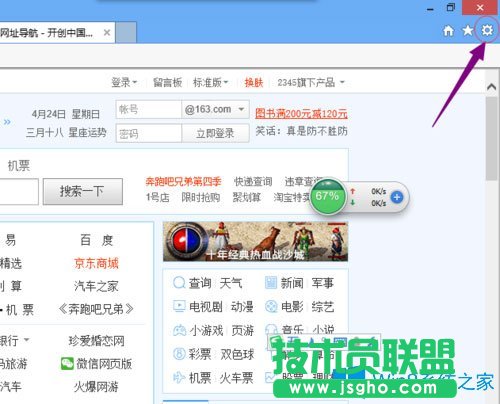Click the 音乐 headphones icon
The height and width of the screenshot is (404, 500).
click(x=271, y=330)
